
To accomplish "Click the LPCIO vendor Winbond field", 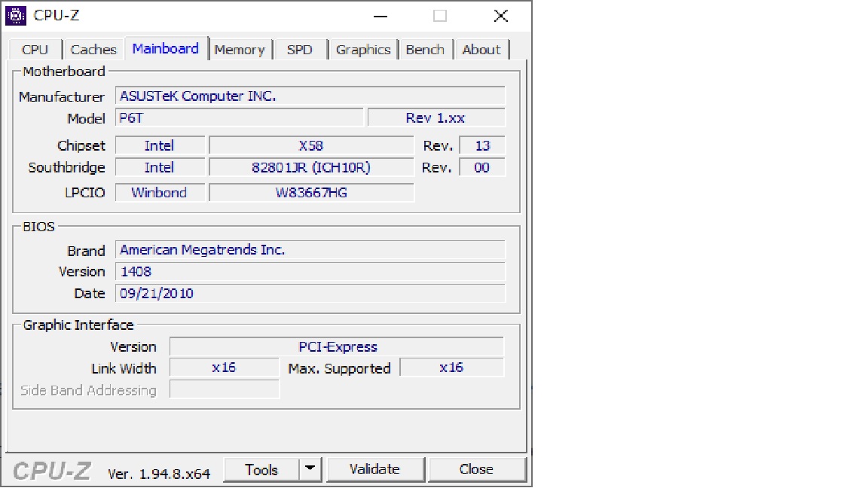I will pyautogui.click(x=160, y=193).
